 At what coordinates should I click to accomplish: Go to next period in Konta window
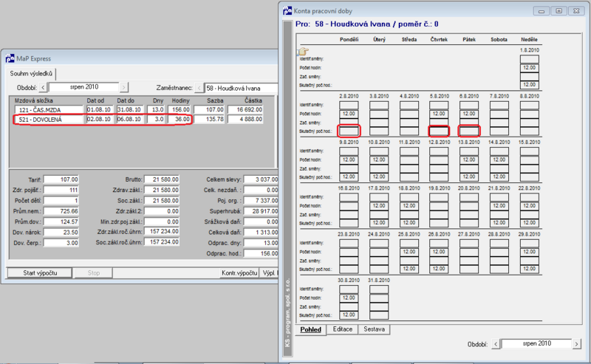[x=576, y=343]
